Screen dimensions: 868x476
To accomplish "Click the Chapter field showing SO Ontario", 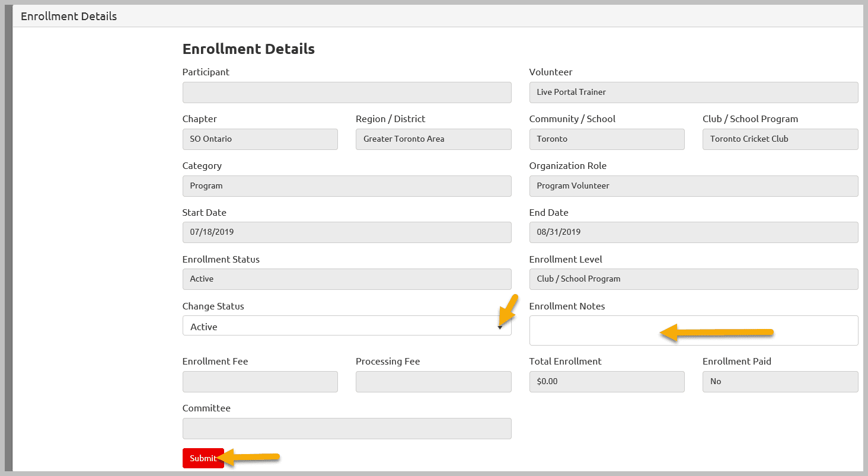I will [x=260, y=139].
